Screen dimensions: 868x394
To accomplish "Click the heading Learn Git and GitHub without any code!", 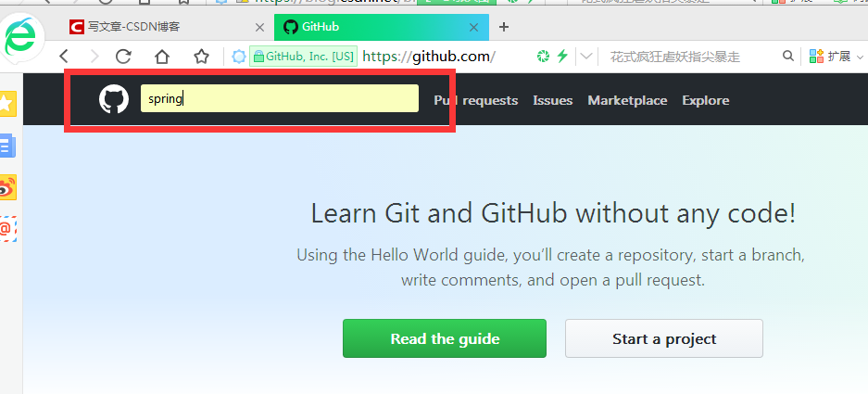I will coord(553,213).
